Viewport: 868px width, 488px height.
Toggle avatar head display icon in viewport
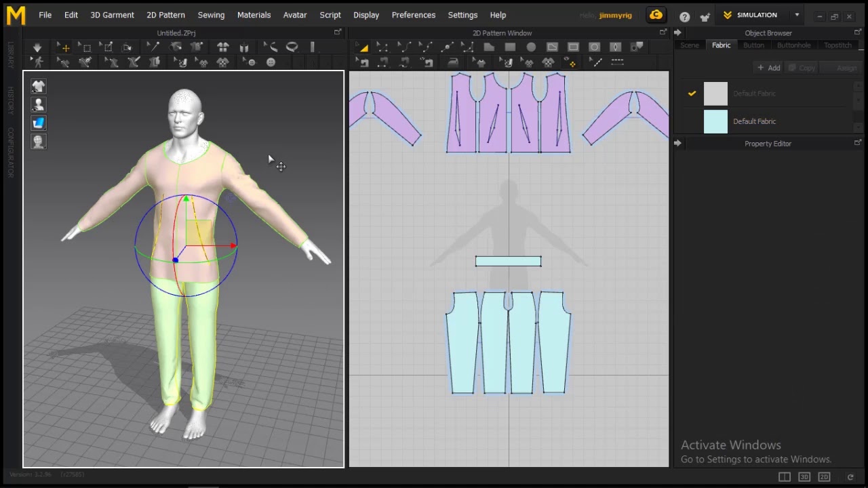[x=38, y=141]
